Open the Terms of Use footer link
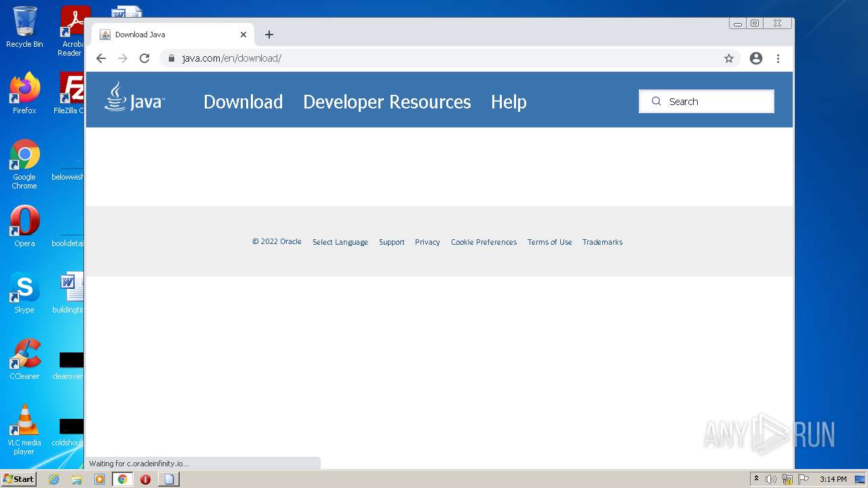The width and height of the screenshot is (868, 488). (549, 242)
